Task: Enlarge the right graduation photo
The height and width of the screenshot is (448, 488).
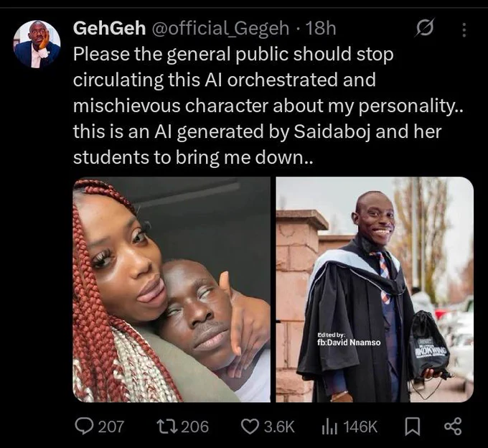Action: tap(375, 289)
